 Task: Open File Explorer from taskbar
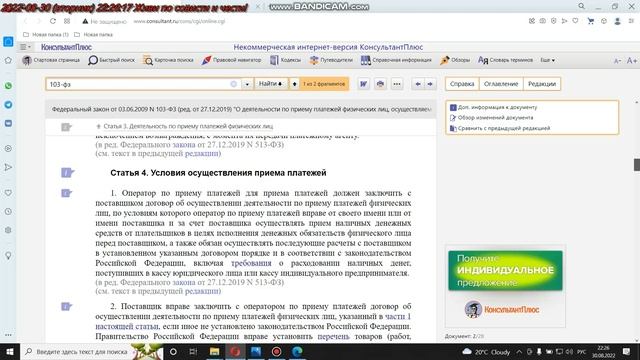214,351
